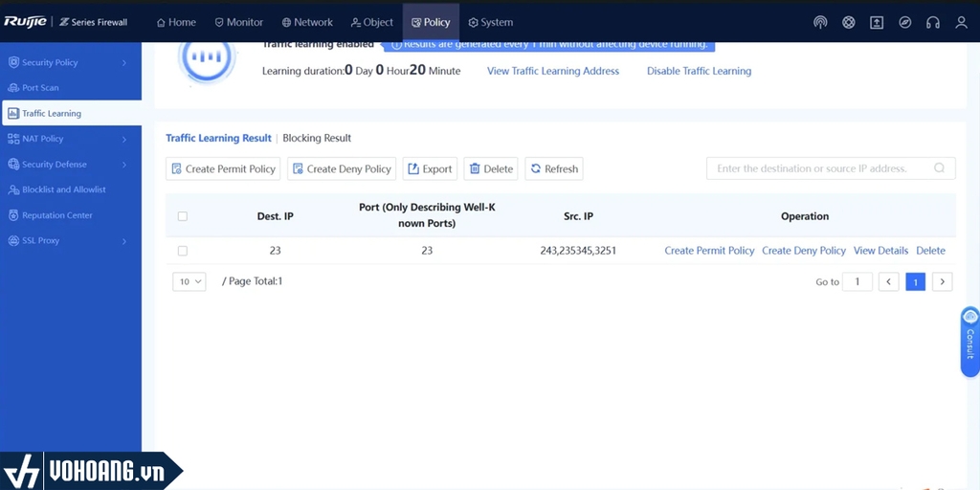Select Traffic Learning in sidebar
The width and height of the screenshot is (980, 490).
pos(71,113)
